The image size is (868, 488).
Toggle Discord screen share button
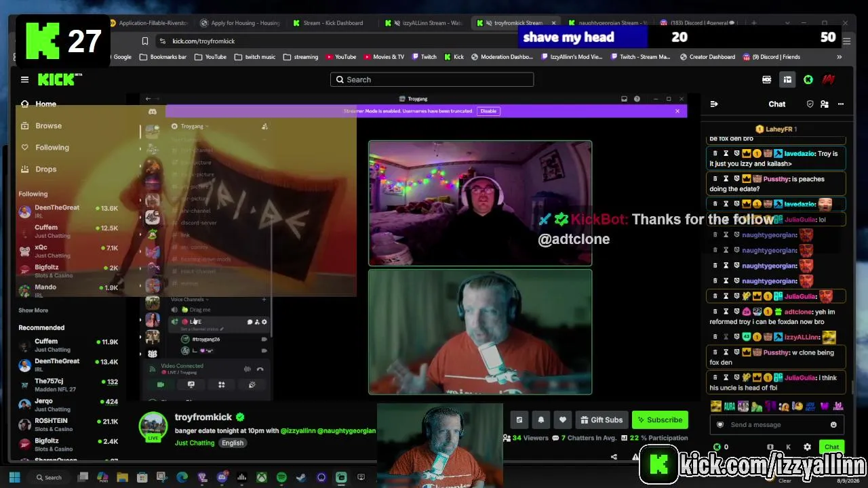point(191,384)
